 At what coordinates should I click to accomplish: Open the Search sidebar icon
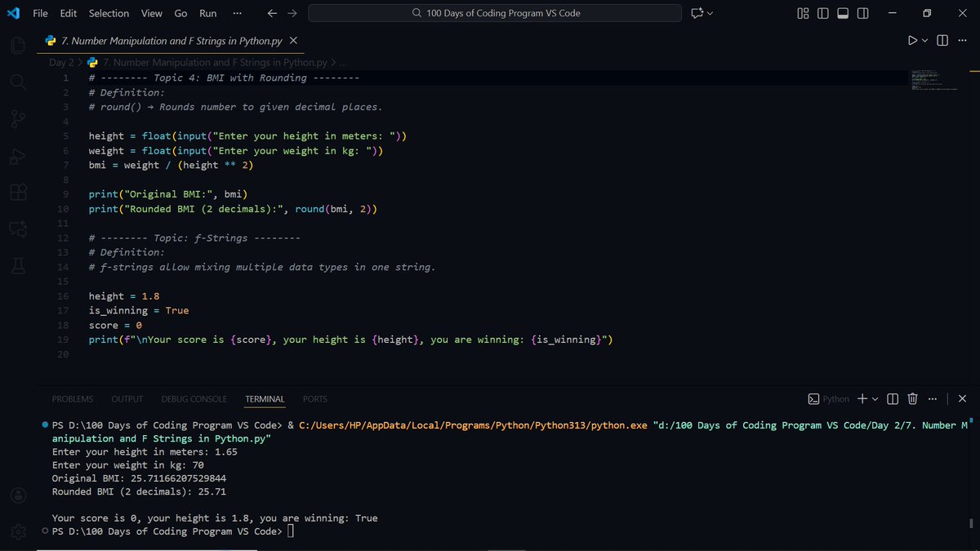click(x=17, y=82)
